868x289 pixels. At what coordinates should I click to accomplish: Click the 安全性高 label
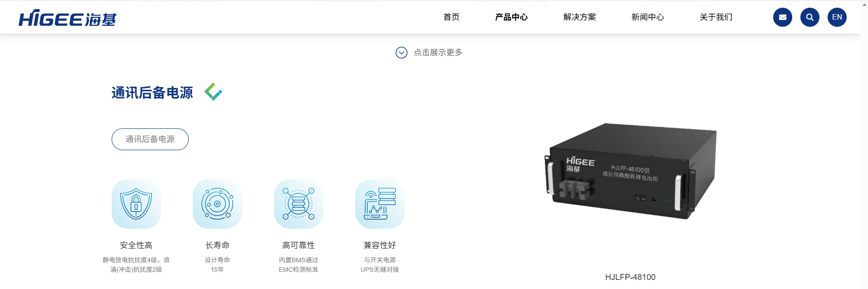(136, 245)
